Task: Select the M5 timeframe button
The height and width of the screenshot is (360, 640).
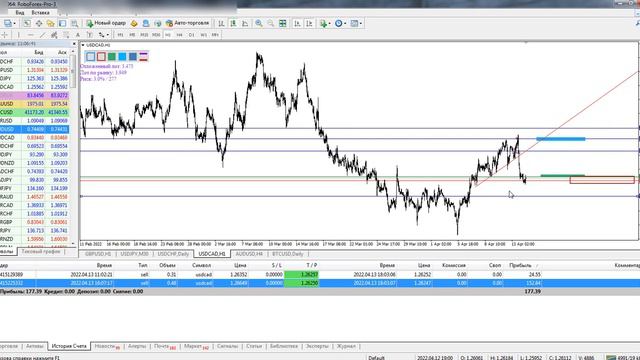Action: 132,35
